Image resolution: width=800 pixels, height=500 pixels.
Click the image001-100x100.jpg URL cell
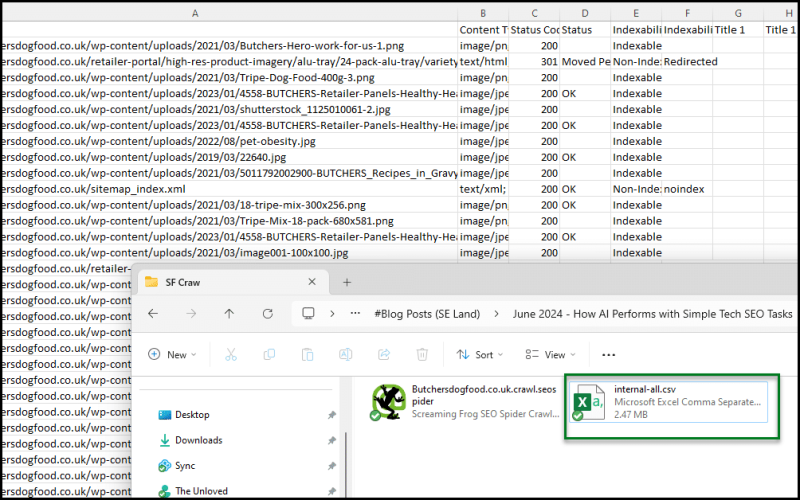[230, 253]
